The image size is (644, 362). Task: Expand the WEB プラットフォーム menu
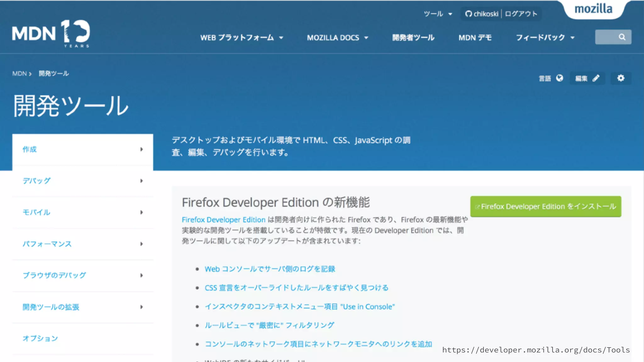[x=242, y=38]
